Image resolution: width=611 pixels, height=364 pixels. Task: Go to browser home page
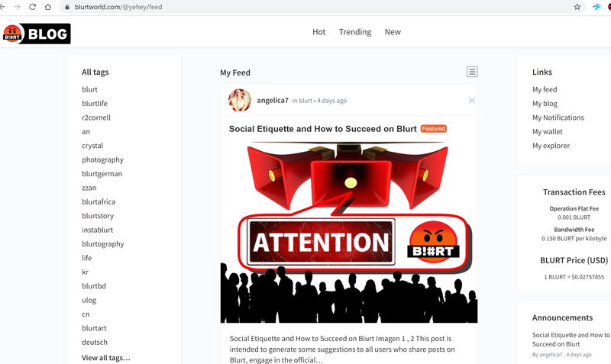(x=48, y=7)
